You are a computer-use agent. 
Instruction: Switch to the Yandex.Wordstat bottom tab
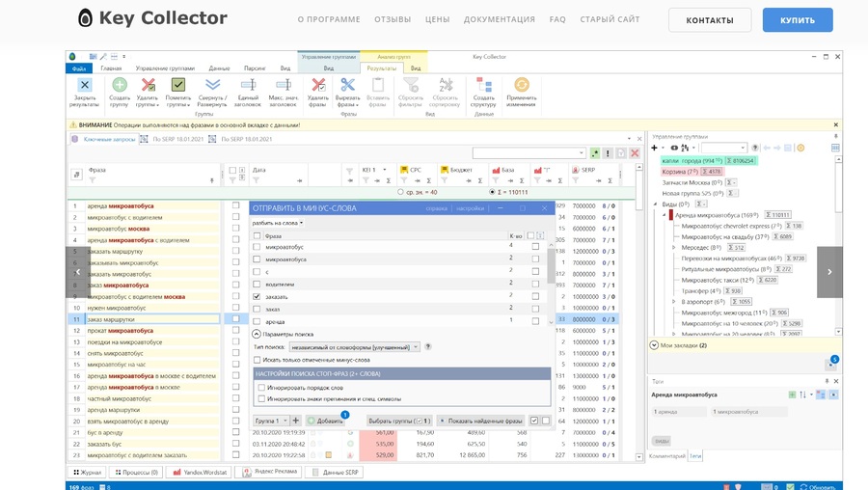point(198,473)
